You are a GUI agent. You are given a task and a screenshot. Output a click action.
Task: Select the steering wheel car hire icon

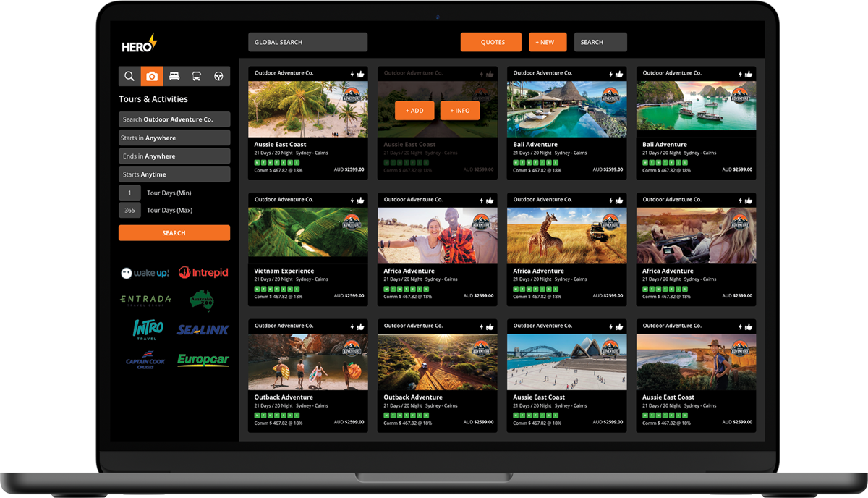click(218, 76)
